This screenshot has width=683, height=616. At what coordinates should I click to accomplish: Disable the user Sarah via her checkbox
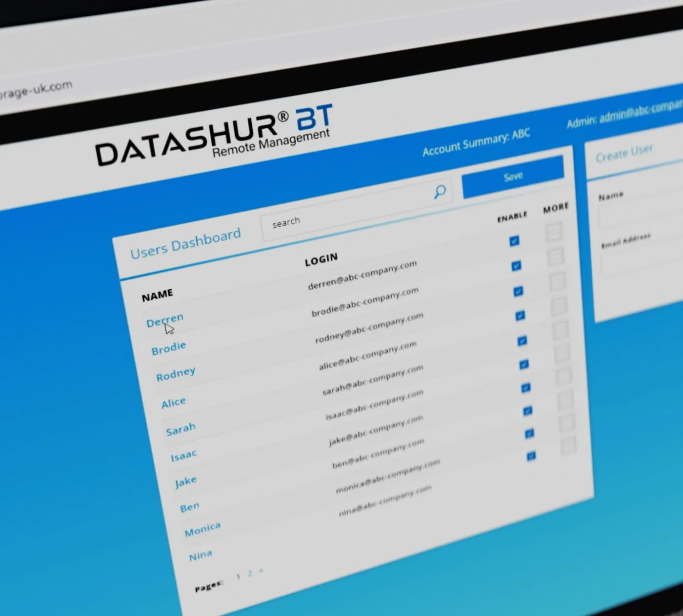coord(522,340)
